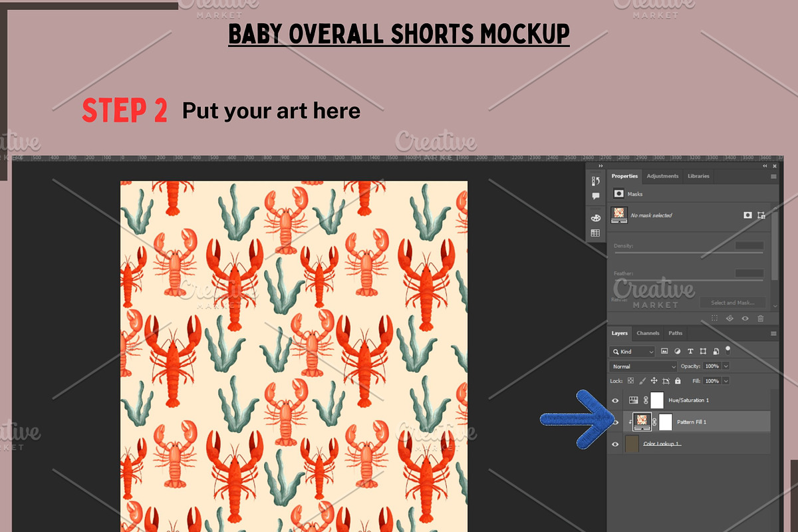Toggle layer filtering on/off switch

point(728,350)
